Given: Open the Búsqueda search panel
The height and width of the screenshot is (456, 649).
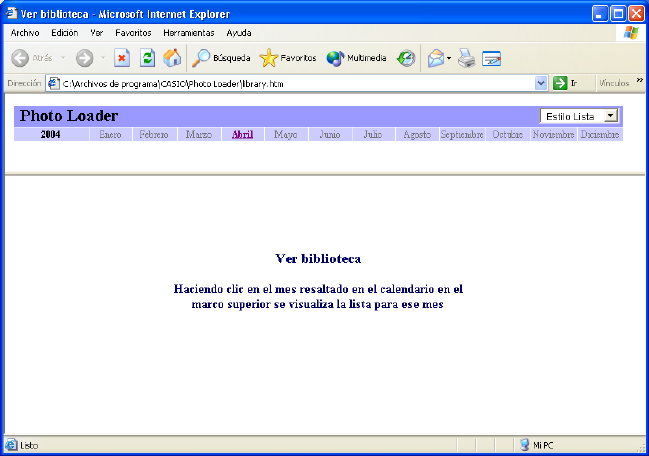Looking at the screenshot, I should pos(221,58).
